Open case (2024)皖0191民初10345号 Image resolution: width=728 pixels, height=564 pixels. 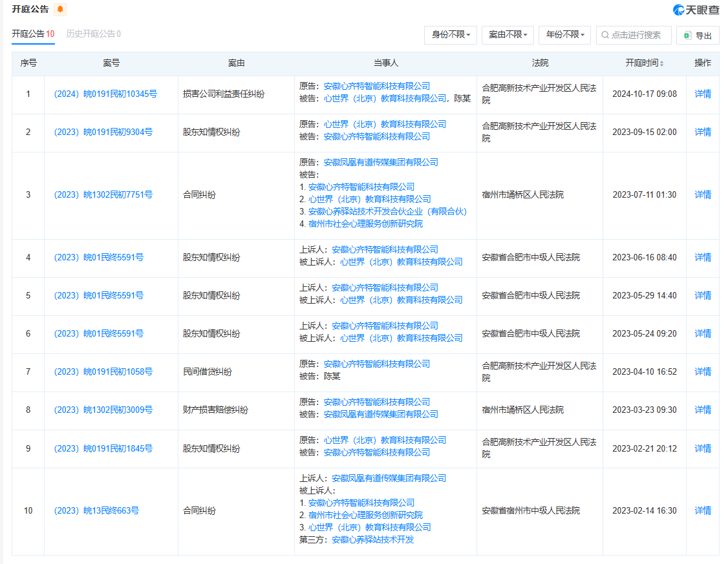(x=105, y=94)
